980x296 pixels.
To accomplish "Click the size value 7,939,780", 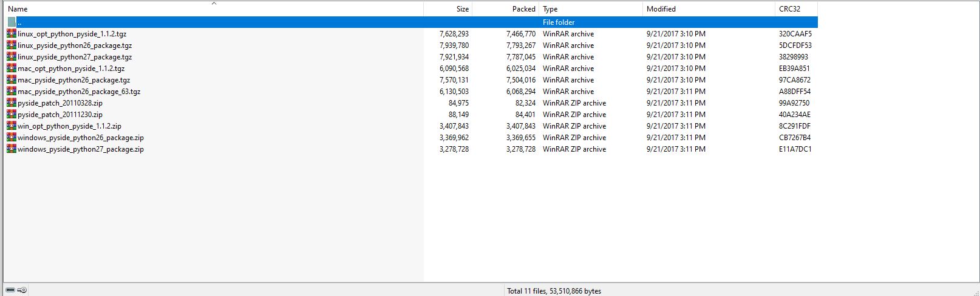I will (454, 45).
